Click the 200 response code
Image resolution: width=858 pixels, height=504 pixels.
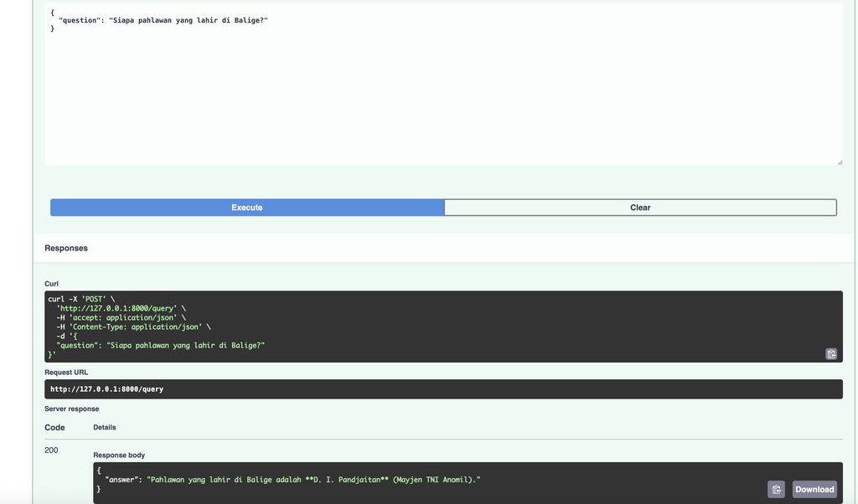tap(51, 450)
